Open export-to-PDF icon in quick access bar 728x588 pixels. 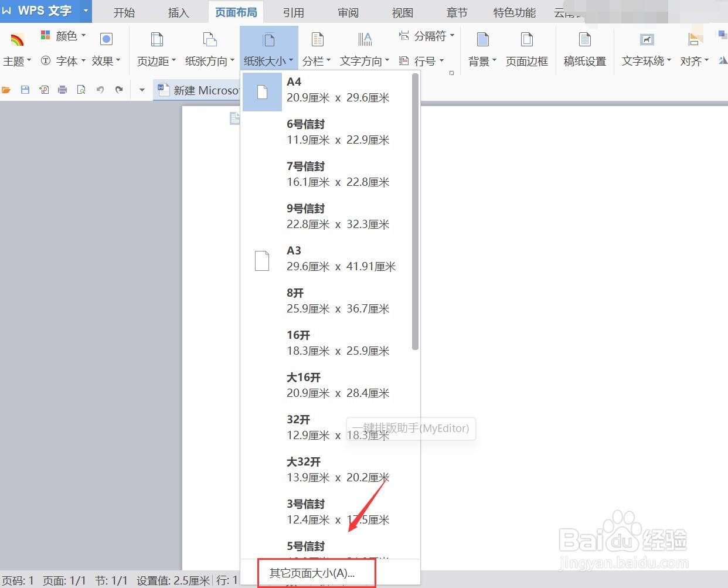coord(43,90)
